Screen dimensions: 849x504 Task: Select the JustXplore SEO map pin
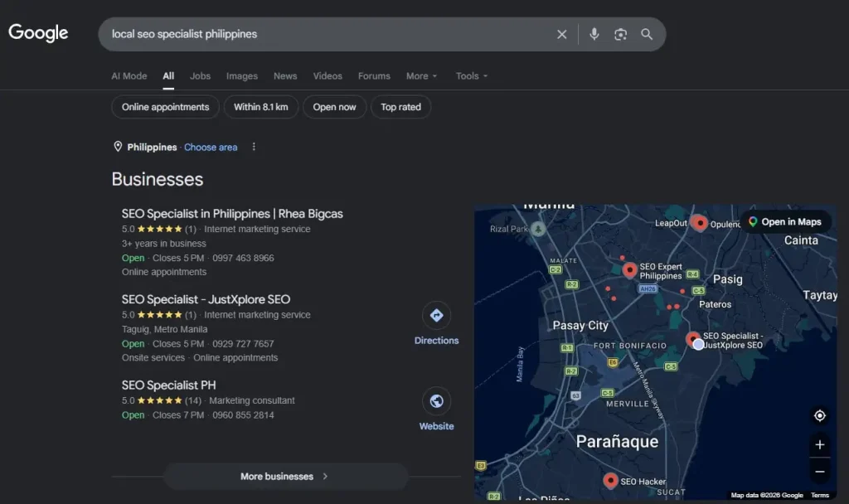(x=692, y=339)
